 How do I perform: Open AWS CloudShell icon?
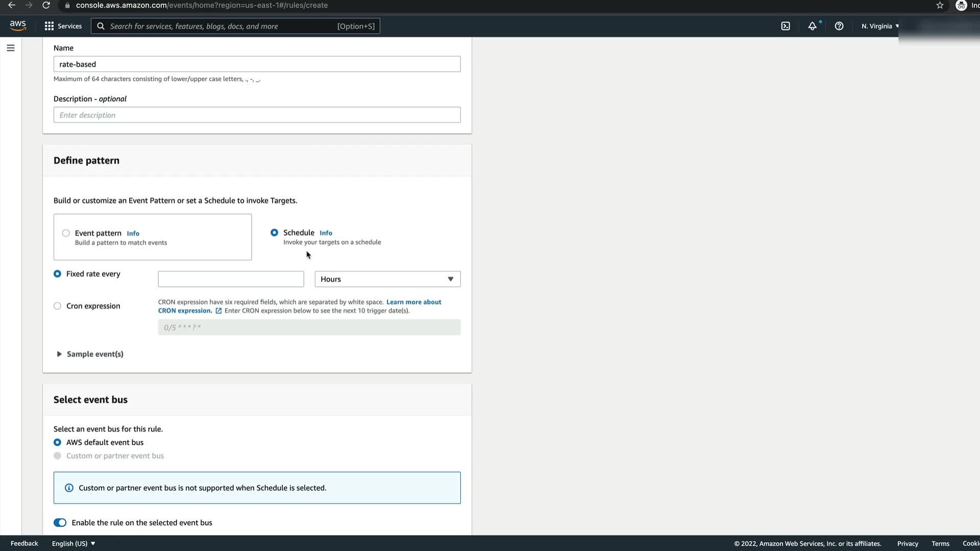[x=786, y=26]
